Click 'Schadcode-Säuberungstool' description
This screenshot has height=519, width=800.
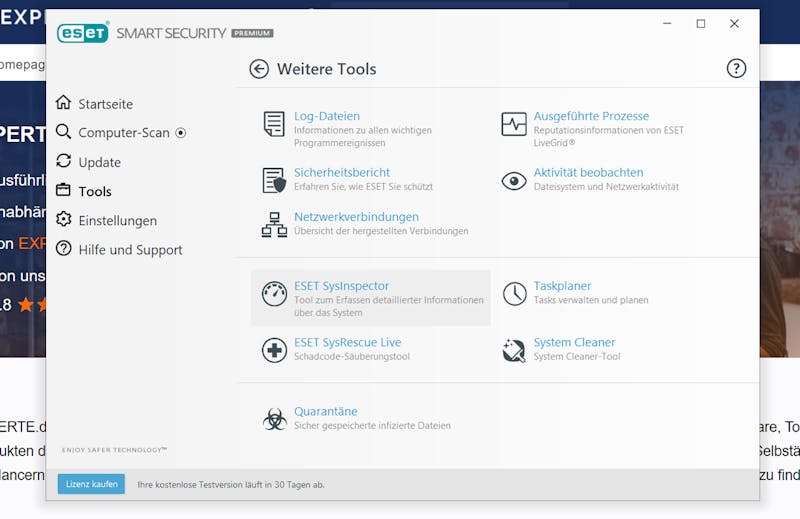[352, 357]
